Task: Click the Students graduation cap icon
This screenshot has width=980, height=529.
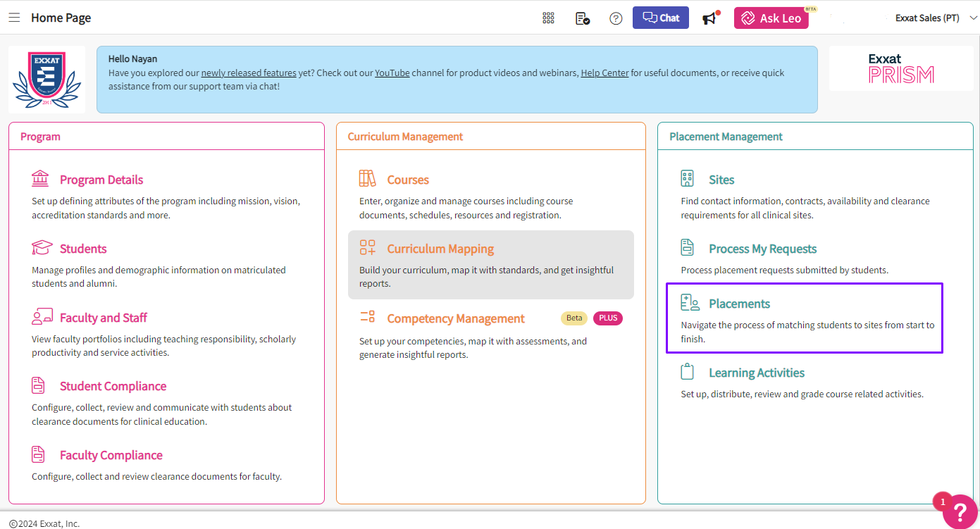Action: click(42, 248)
